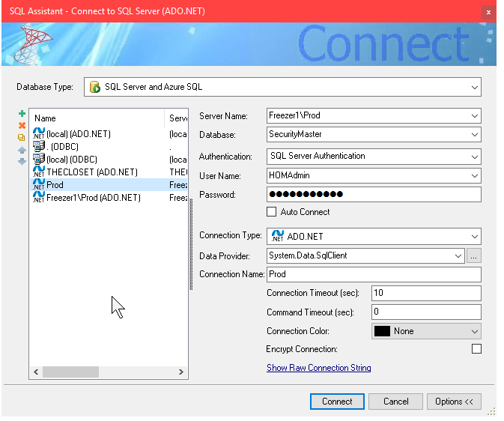This screenshot has height=421, width=504.
Task: Click the ODBC icon beside (local) (ODBC)
Action: (39, 159)
